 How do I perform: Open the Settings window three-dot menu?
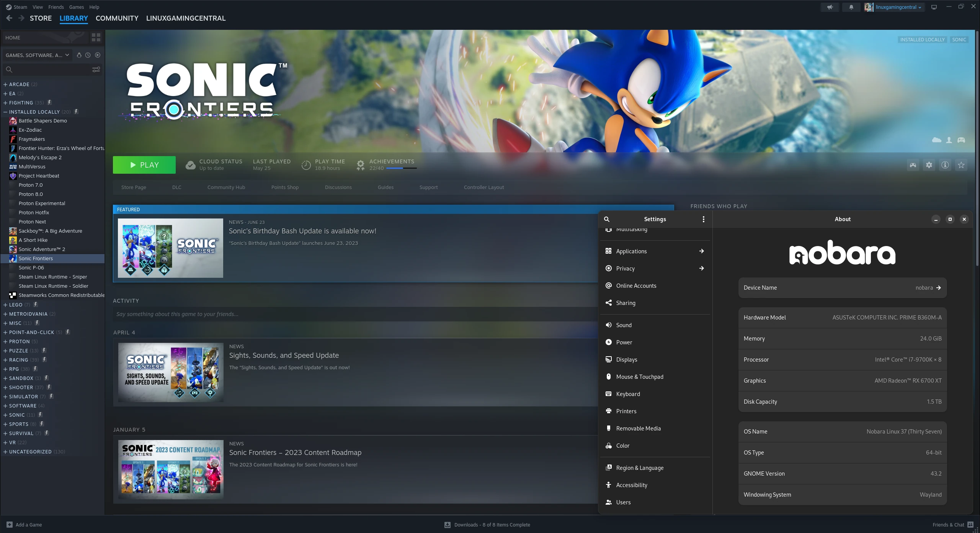703,219
